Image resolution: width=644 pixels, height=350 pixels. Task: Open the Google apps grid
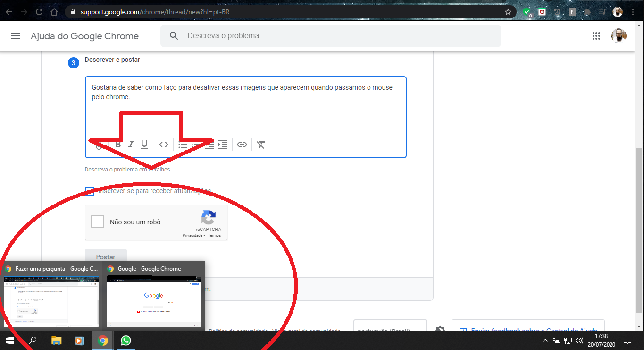(596, 36)
